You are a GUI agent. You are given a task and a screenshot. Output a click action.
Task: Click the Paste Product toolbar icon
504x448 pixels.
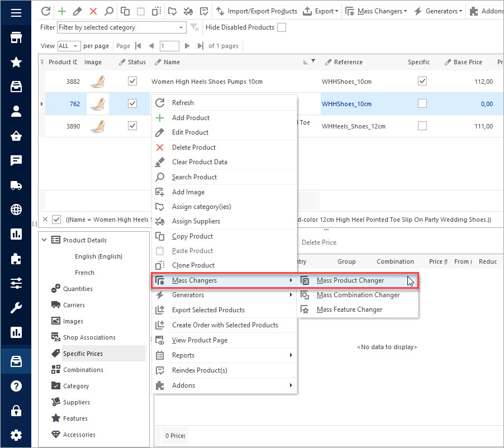pyautogui.click(x=141, y=11)
